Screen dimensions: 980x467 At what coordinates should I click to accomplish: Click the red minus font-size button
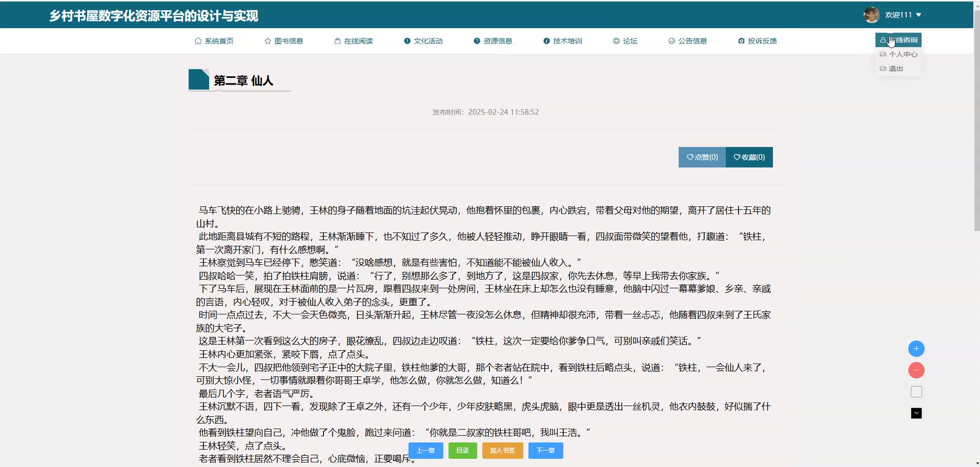[916, 370]
